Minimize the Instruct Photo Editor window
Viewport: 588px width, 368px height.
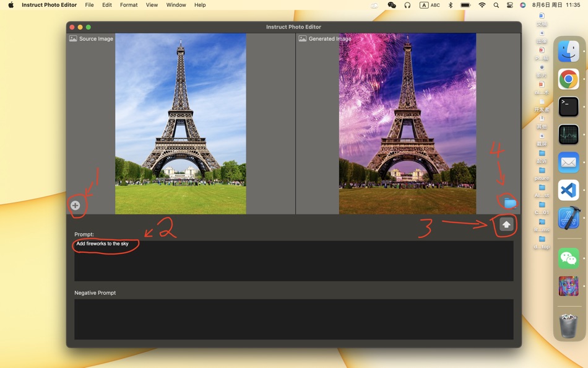[80, 27]
